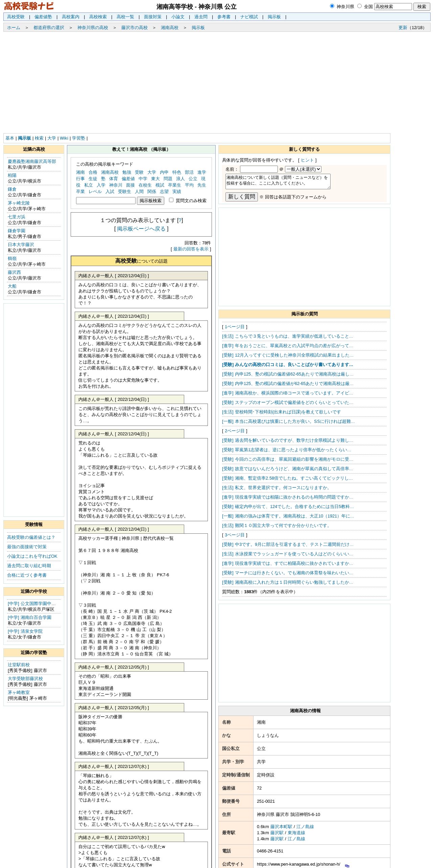This screenshot has height=868, width=434.
Task: Open 最強の面接術で対策 link
Action: (x=27, y=547)
